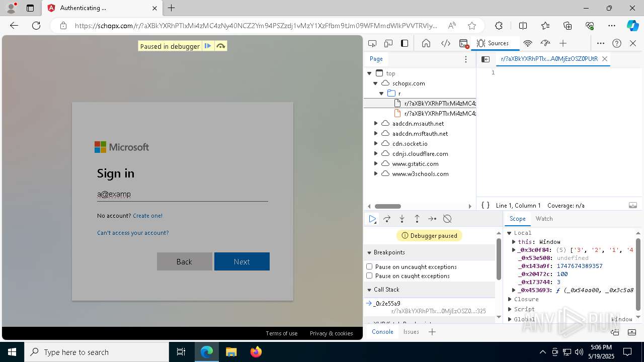
Task: Resume script execution in debugger controls
Action: (x=372, y=219)
